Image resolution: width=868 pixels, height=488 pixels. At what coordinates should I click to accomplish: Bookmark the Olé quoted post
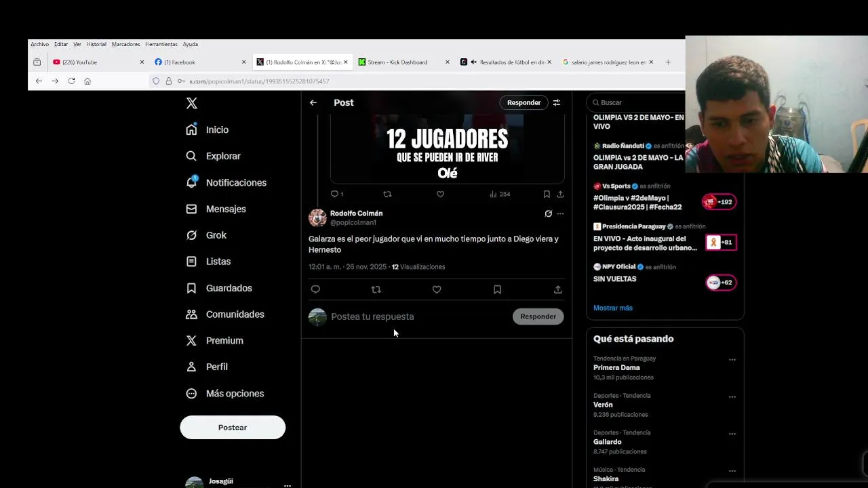pos(547,194)
